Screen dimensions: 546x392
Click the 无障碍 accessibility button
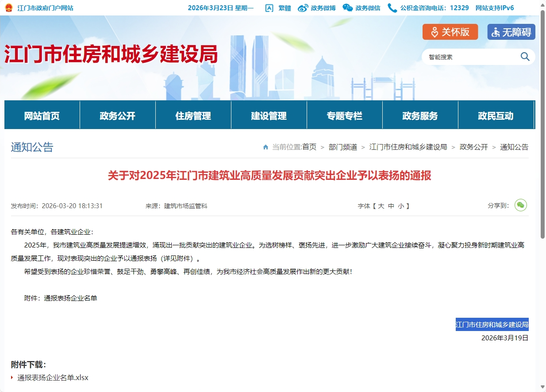511,32
